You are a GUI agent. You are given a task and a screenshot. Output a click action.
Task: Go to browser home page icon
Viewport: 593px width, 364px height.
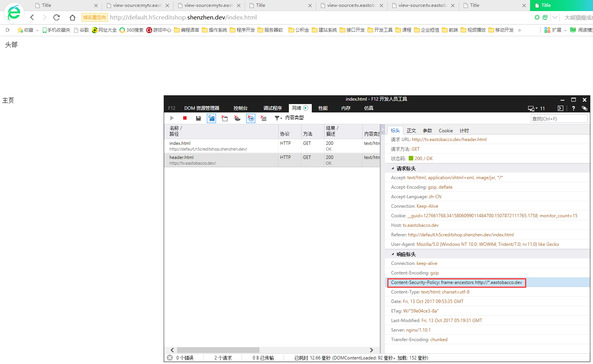point(73,18)
